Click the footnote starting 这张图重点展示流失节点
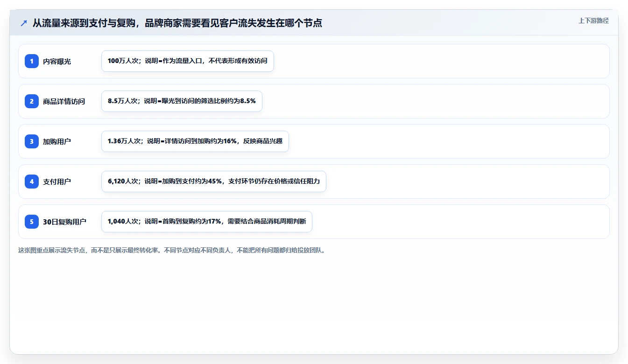Screen dimensions: 628x364 171,250
